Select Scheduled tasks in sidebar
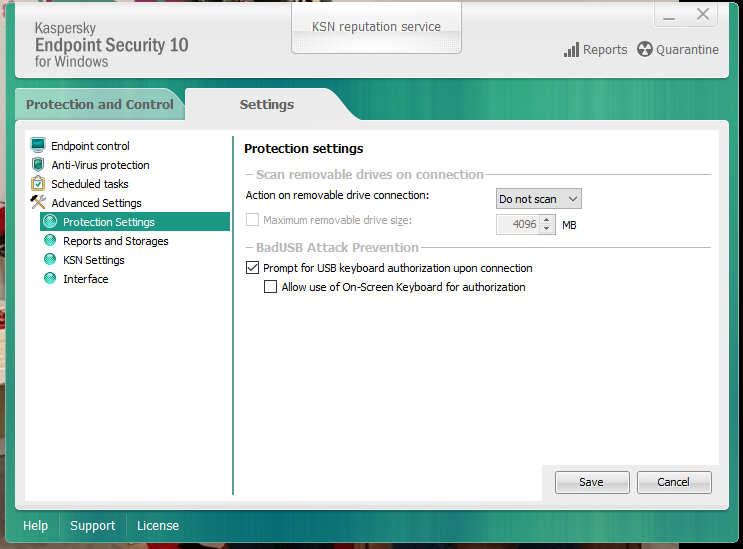 [x=90, y=184]
